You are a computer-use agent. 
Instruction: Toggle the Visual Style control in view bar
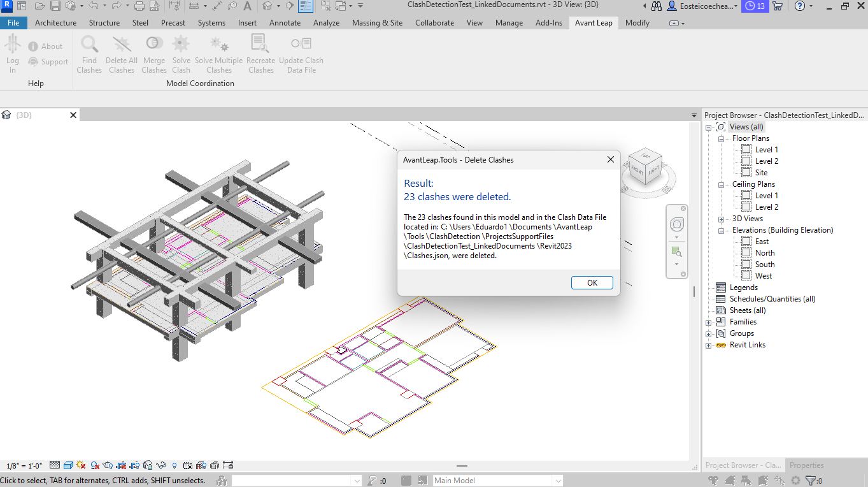68,466
